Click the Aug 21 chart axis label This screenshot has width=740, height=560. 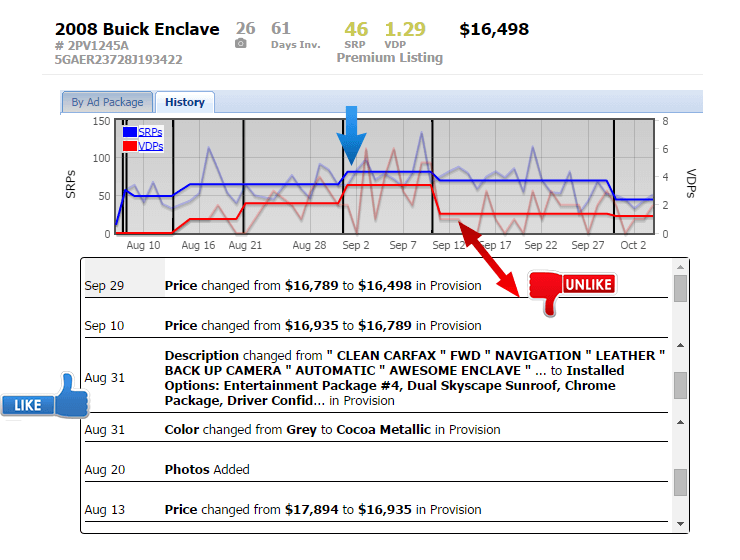(x=245, y=245)
